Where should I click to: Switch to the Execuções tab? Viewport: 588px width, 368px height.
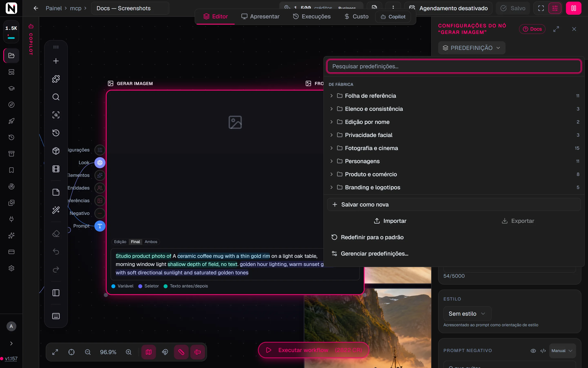pos(312,17)
